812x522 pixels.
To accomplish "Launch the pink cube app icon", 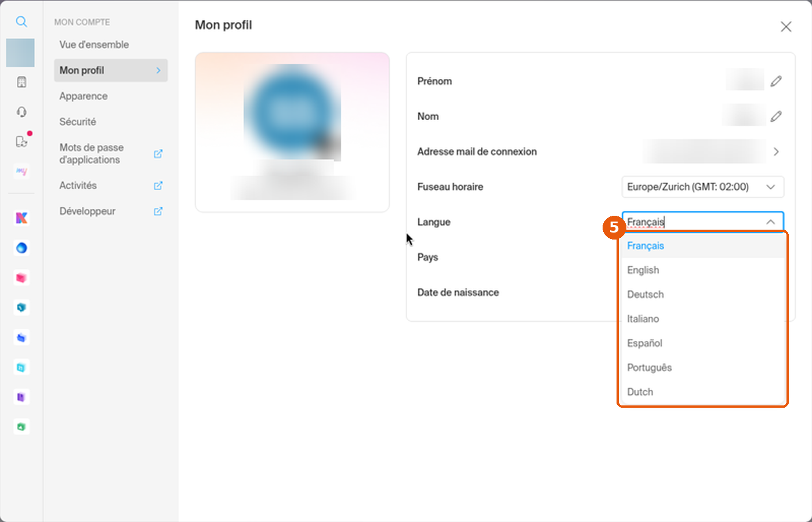I will tap(21, 278).
